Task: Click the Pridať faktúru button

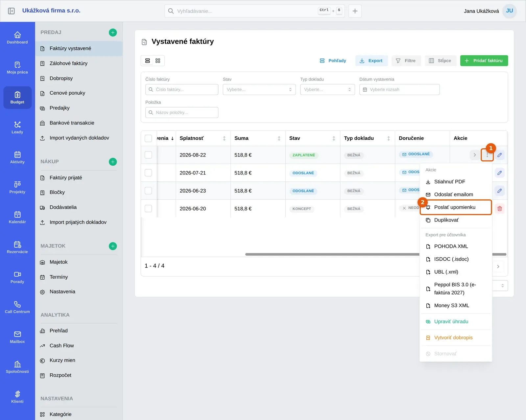Action: click(484, 60)
